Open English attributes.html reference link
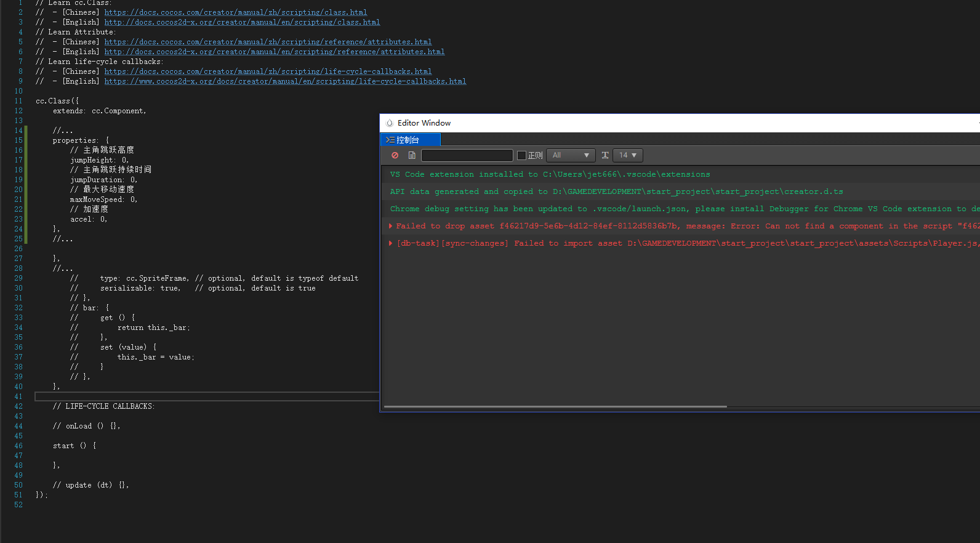Image resolution: width=980 pixels, height=543 pixels. pos(274,52)
